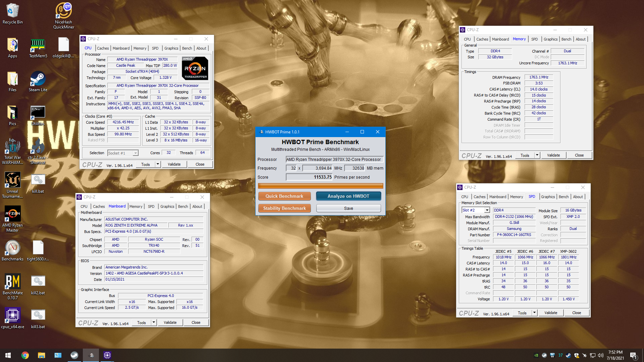Click the Stability Benchmark button
Image resolution: width=644 pixels, height=362 pixels.
pyautogui.click(x=284, y=208)
